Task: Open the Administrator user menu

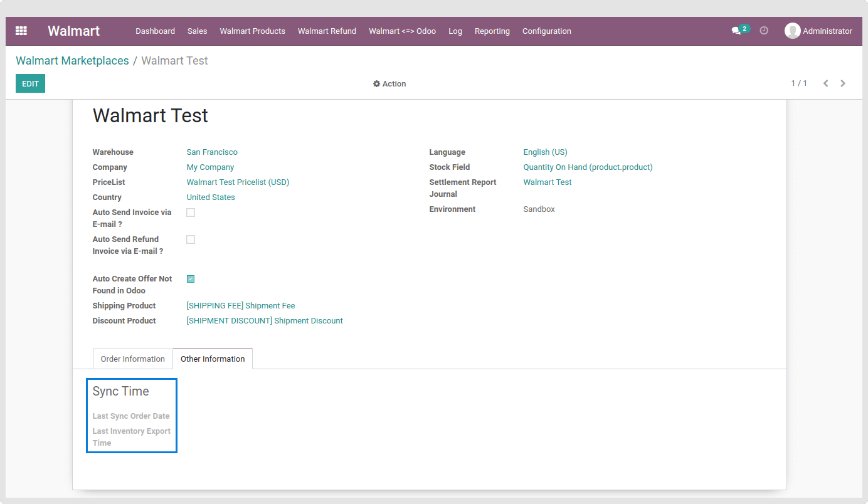Action: [818, 31]
